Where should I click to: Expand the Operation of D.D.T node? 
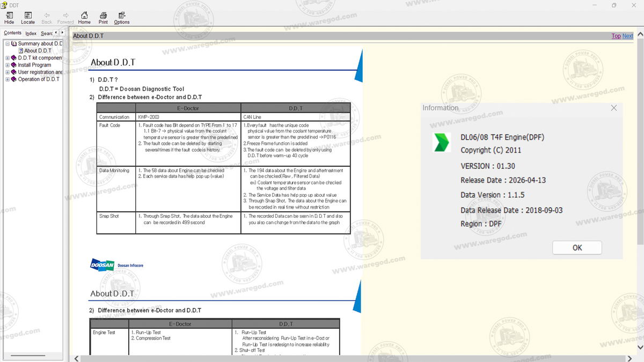(7, 79)
